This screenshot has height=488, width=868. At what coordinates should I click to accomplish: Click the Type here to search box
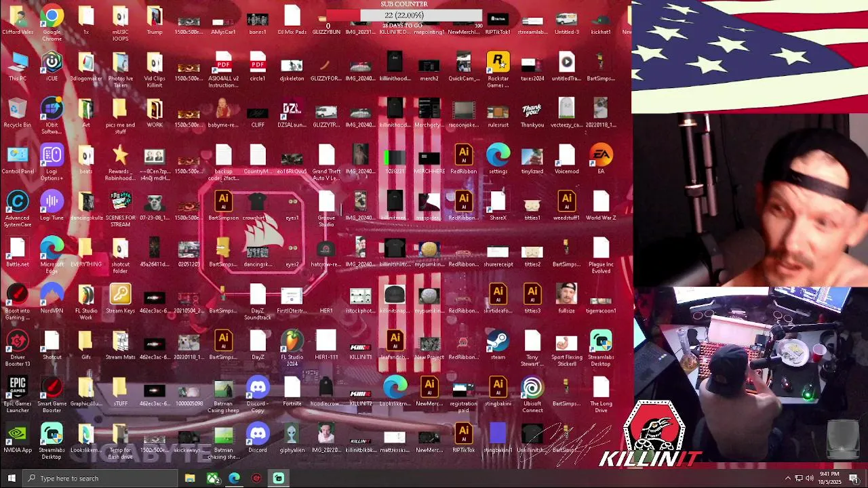pos(100,479)
